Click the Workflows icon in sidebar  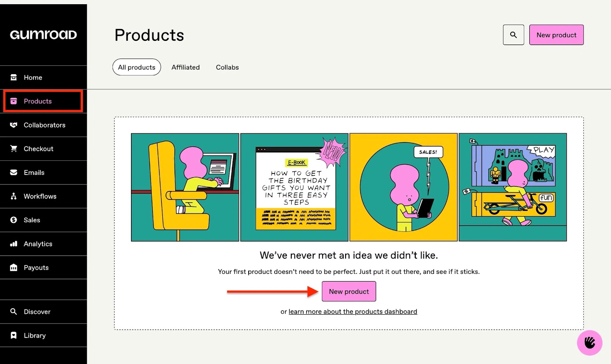point(14,196)
